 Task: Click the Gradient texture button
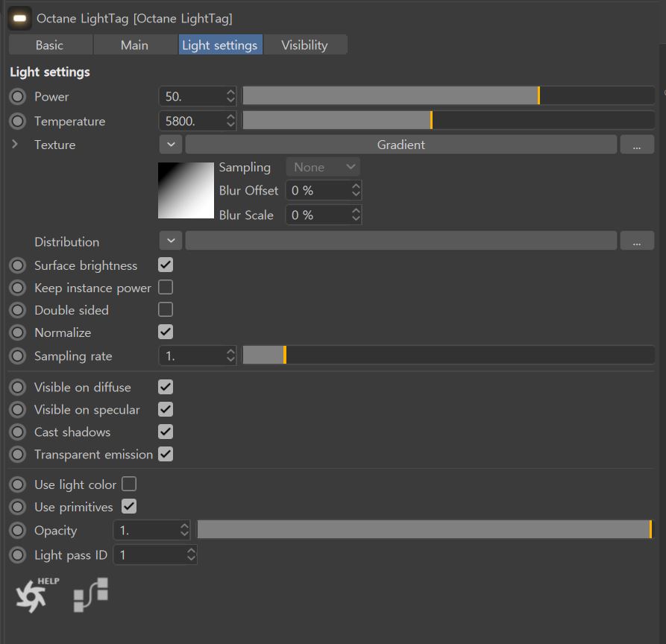click(400, 145)
